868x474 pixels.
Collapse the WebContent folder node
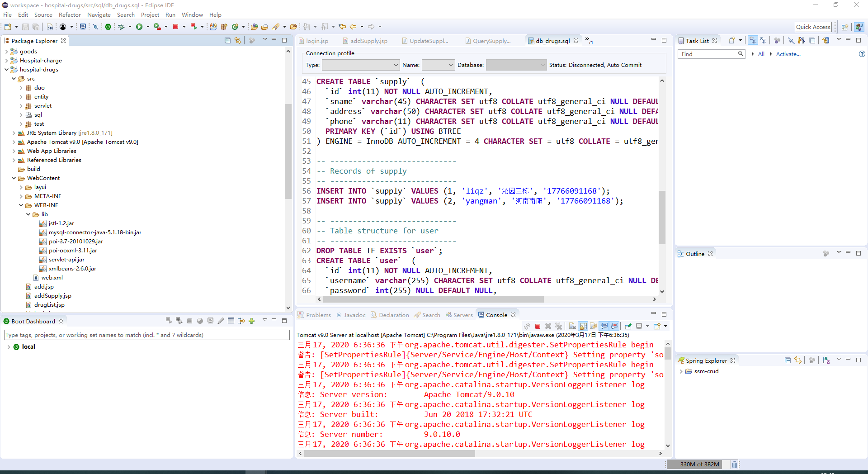click(x=14, y=178)
